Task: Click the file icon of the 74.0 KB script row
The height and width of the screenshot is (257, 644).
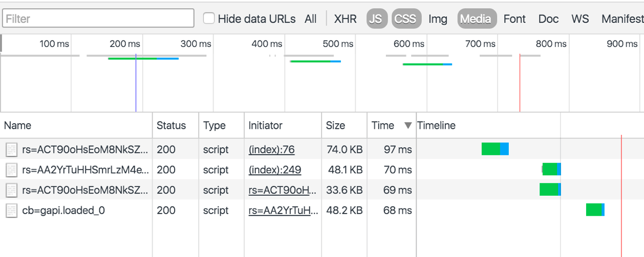Action: (x=11, y=150)
